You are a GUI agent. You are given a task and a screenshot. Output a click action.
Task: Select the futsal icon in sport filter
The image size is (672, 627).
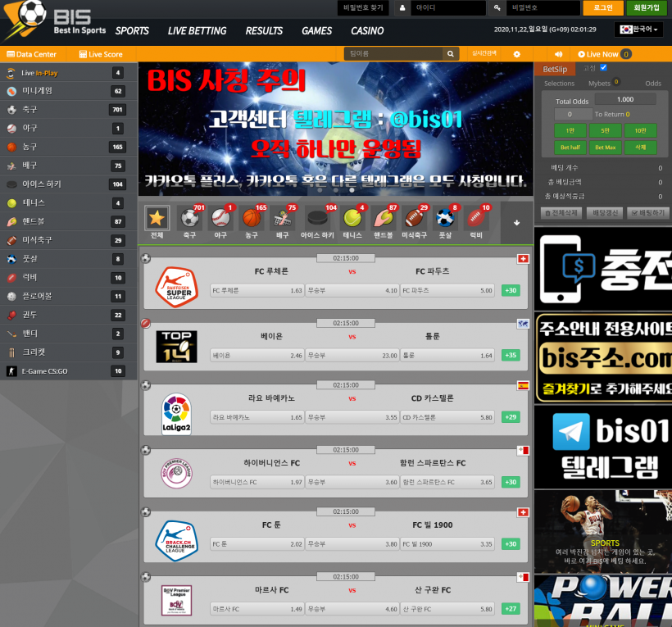445,218
